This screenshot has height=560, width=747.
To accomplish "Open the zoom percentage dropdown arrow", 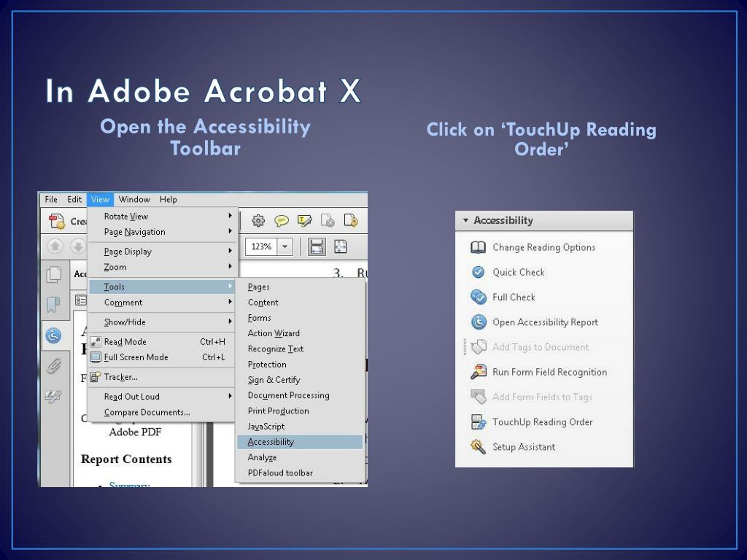I will click(285, 246).
